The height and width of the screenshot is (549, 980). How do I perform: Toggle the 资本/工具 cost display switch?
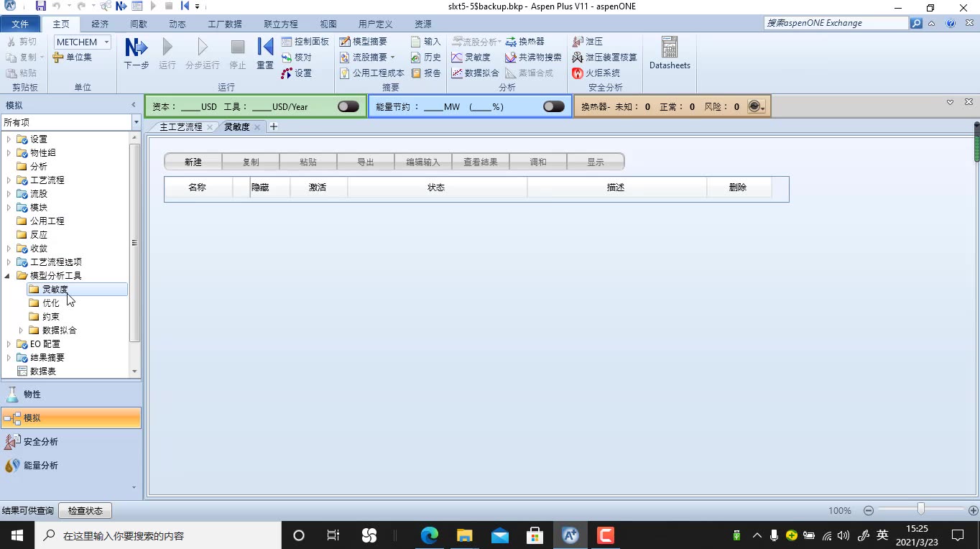[x=348, y=106]
